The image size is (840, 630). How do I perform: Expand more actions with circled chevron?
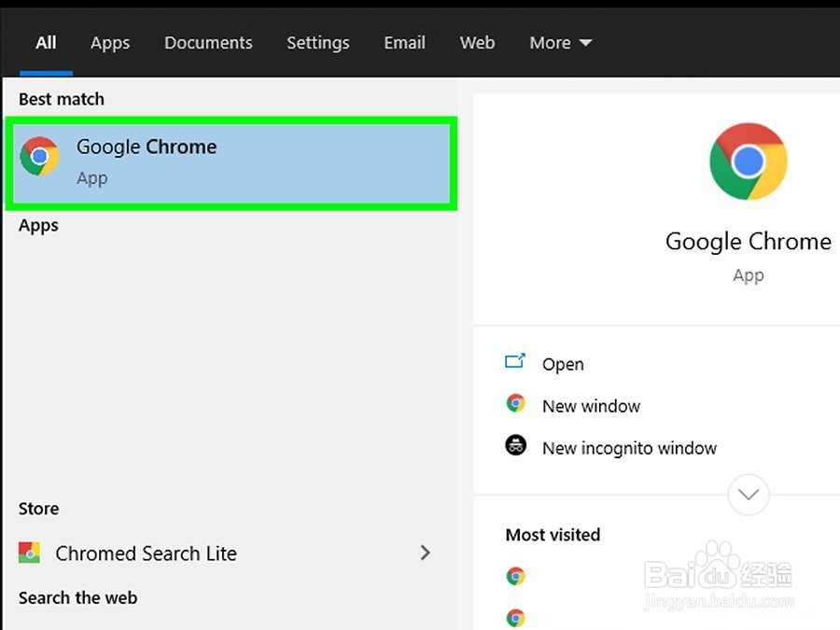tap(749, 494)
